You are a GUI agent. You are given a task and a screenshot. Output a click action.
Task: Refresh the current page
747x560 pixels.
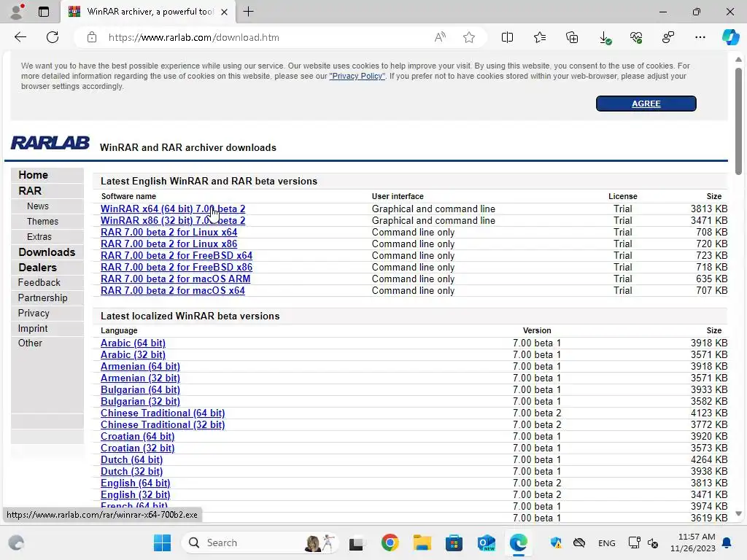53,37
